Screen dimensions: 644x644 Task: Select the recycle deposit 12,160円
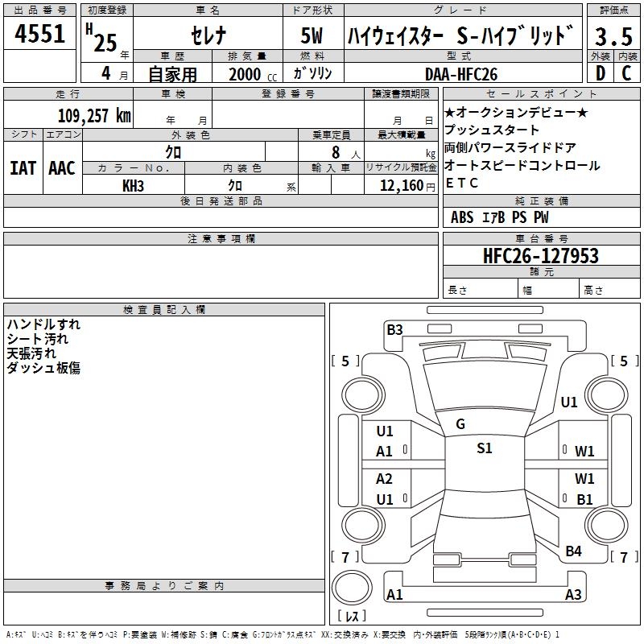[x=407, y=186]
